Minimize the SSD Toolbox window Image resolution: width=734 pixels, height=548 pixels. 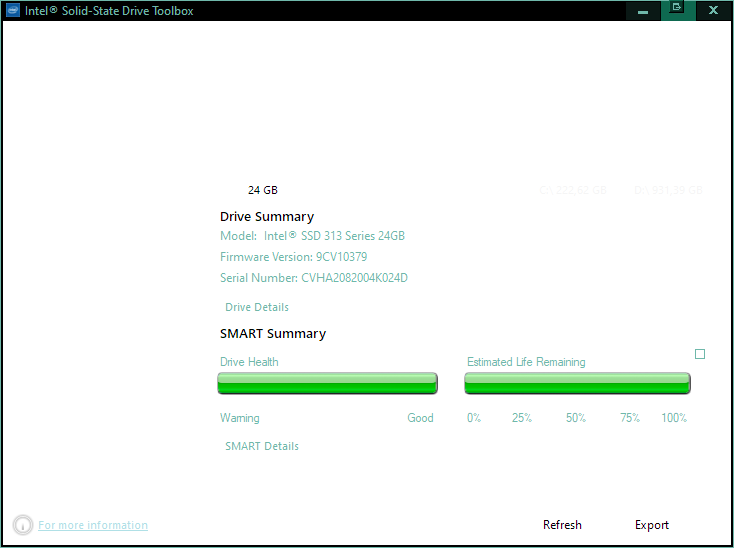(642, 11)
